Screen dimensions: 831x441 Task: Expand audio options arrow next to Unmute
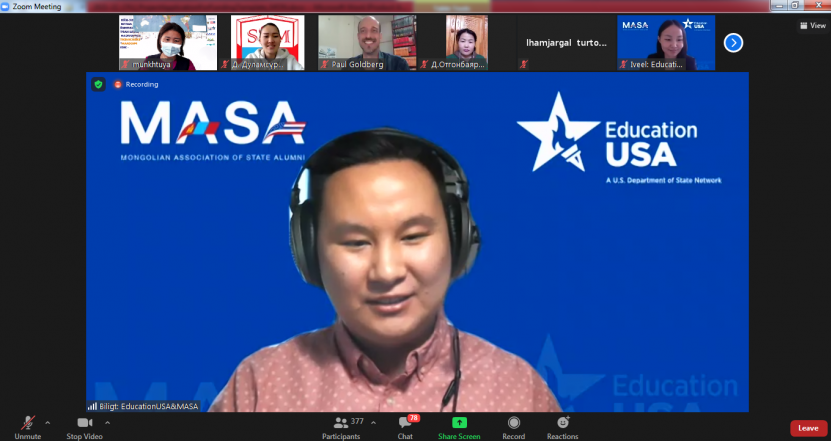48,423
